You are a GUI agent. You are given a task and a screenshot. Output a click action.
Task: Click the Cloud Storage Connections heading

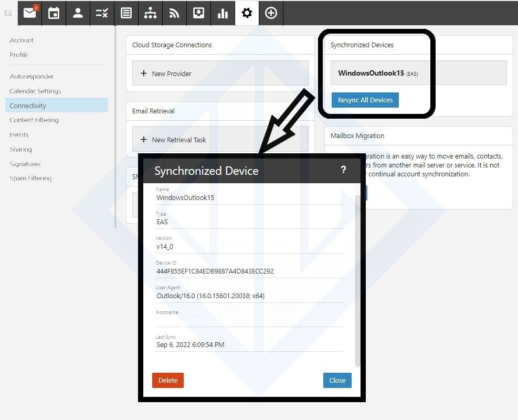point(172,45)
